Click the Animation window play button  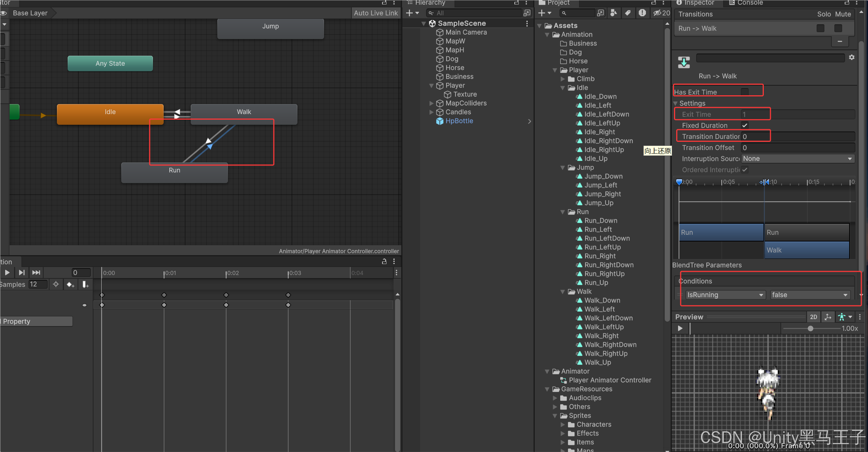pos(7,273)
